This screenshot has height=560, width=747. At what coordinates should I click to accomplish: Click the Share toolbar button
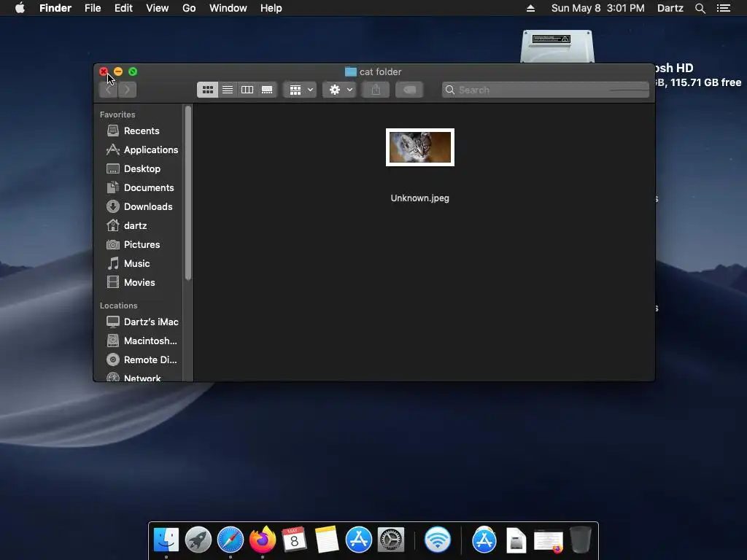pyautogui.click(x=376, y=90)
